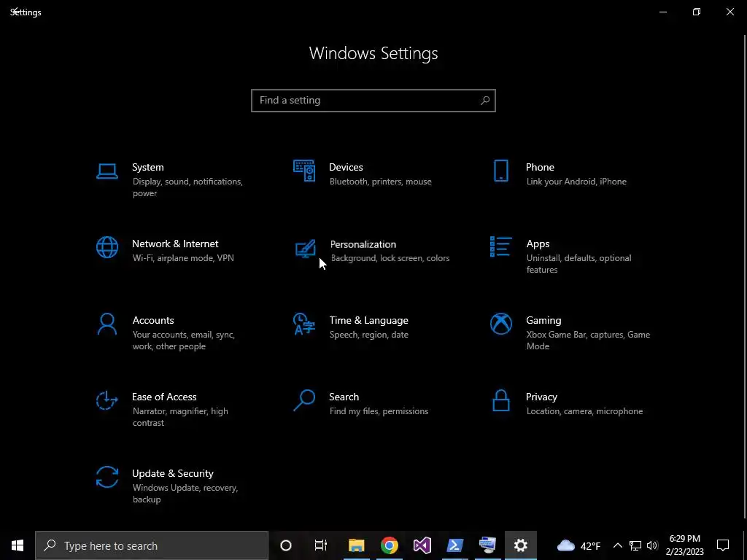Image resolution: width=747 pixels, height=560 pixels.
Task: Launch Google Chrome from the taskbar
Action: pos(390,545)
